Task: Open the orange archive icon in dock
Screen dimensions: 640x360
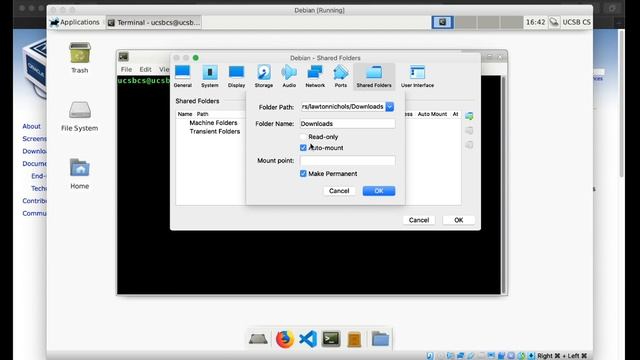Action: click(x=354, y=339)
